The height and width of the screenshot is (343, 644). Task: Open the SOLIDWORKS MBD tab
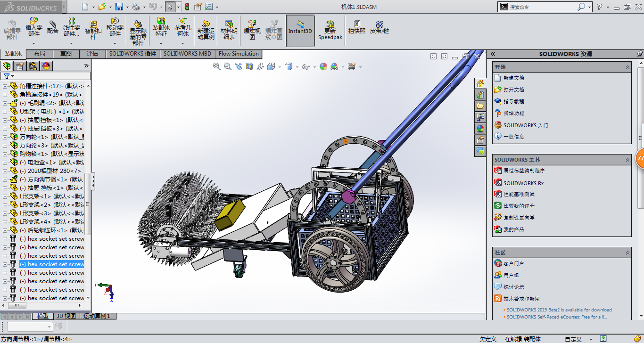click(187, 54)
